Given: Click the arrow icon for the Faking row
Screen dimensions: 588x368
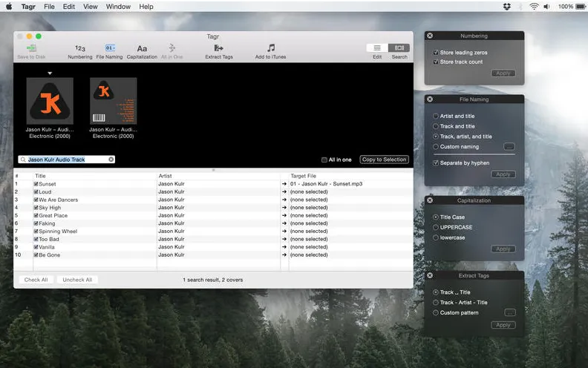Looking at the screenshot, I should tap(284, 223).
